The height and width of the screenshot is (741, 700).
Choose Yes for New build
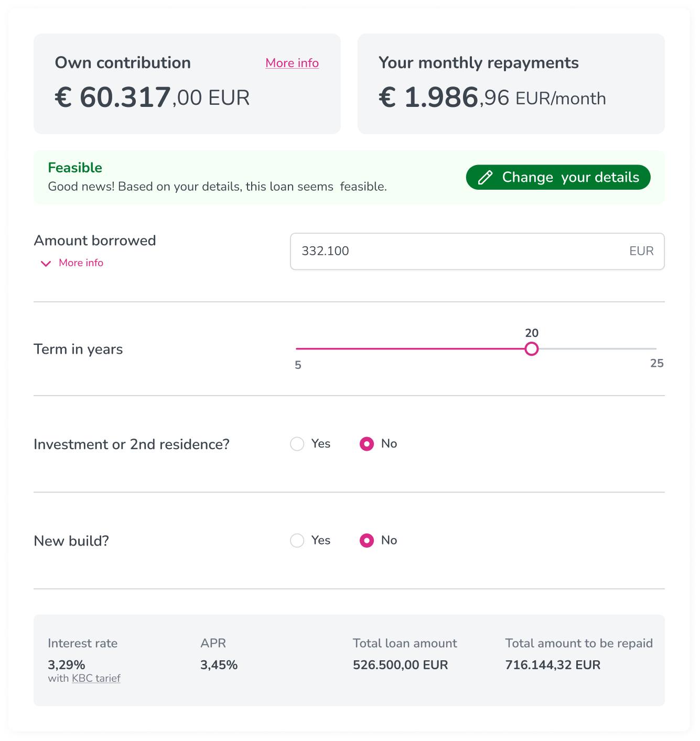297,540
